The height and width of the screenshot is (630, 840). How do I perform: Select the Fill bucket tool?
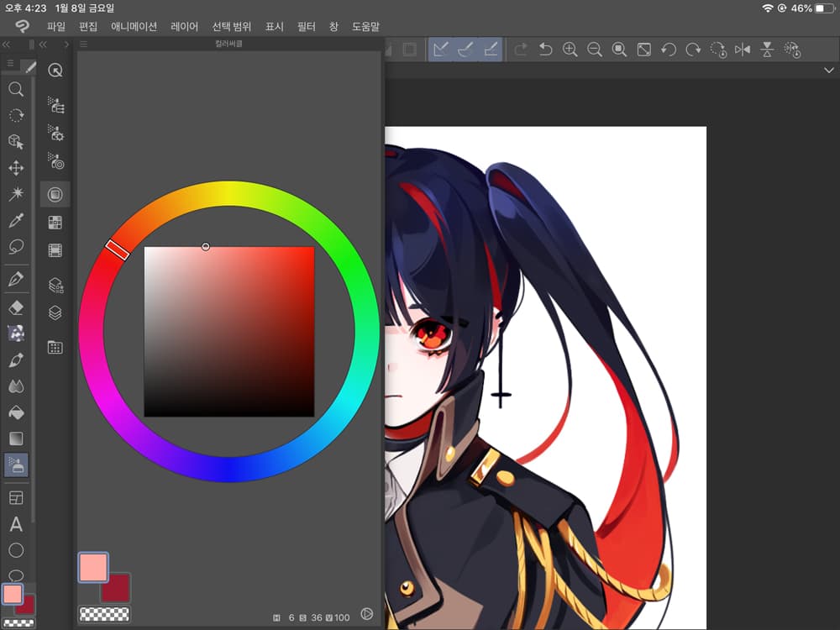click(16, 412)
